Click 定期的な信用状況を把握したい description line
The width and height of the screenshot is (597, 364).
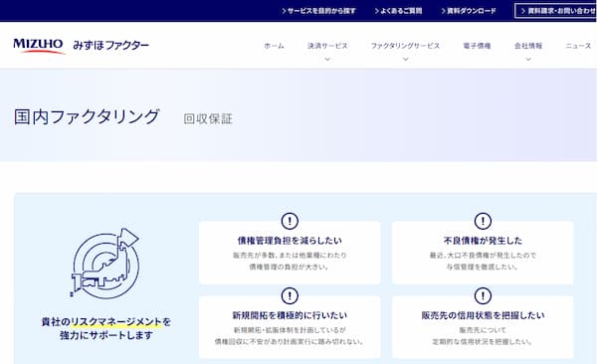point(483,342)
